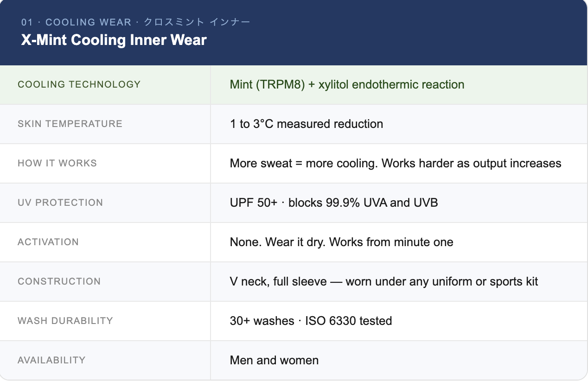This screenshot has height=381, width=588.
Task: Click "None. Wear it dry. Works from minute one"
Action: pos(341,242)
